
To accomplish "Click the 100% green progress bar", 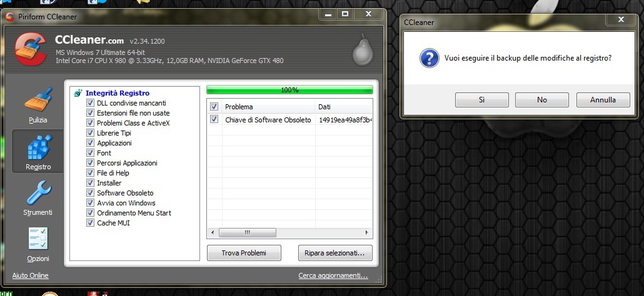I will (289, 90).
